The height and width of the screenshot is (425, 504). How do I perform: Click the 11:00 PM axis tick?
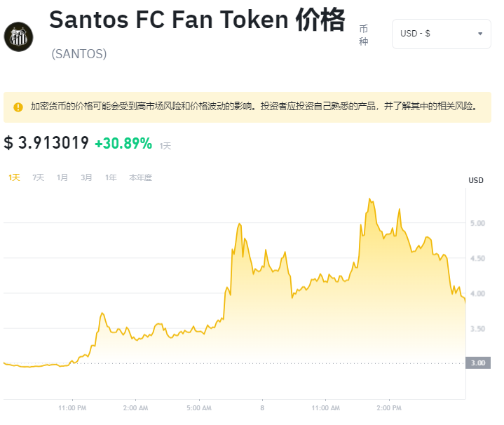tap(72, 408)
